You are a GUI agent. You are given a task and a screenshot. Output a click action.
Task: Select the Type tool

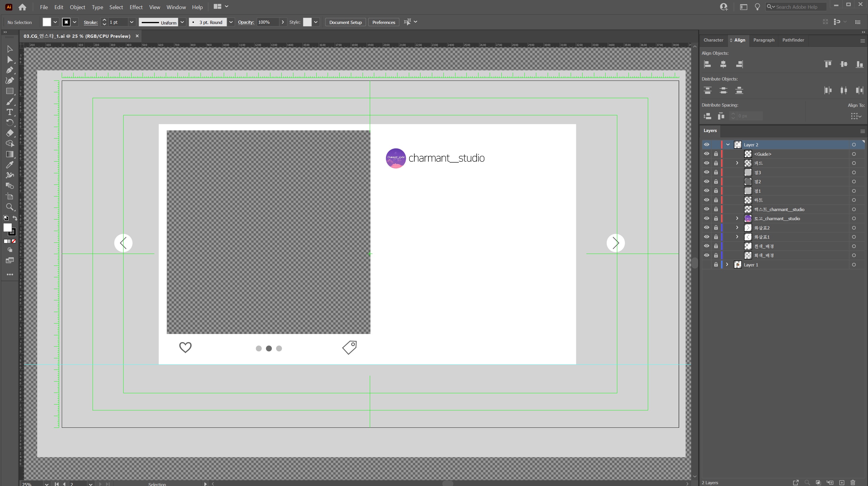[9, 112]
